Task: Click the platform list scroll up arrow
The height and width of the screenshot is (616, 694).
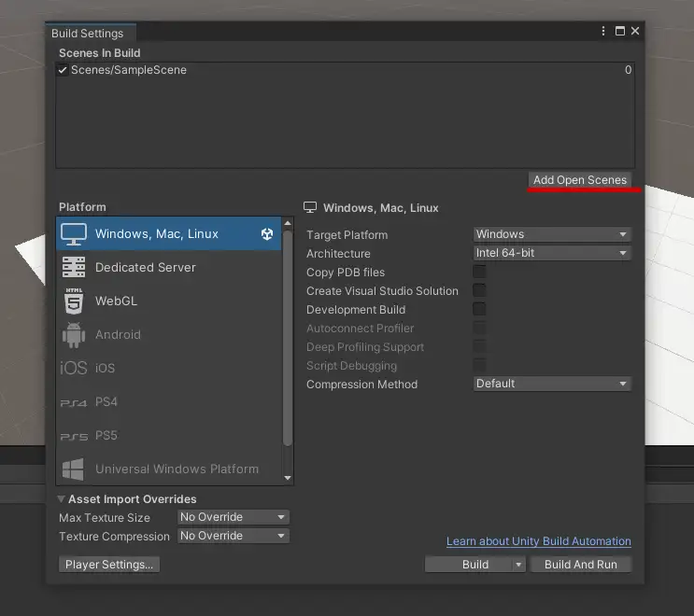Action: [x=288, y=223]
